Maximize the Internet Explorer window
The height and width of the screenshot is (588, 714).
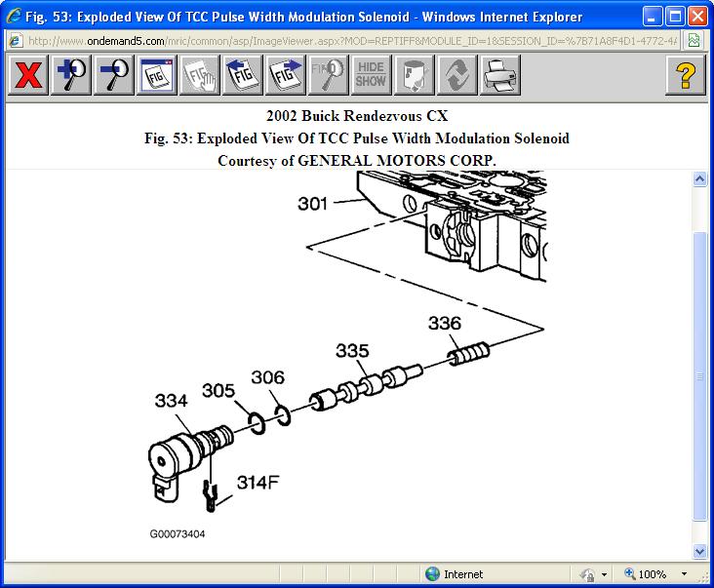(x=675, y=17)
